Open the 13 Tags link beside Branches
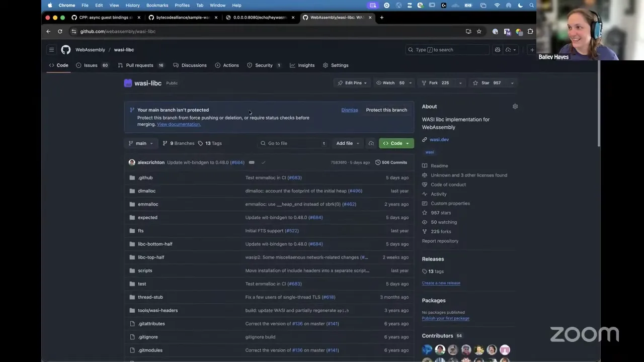644x362 pixels. (x=210, y=143)
